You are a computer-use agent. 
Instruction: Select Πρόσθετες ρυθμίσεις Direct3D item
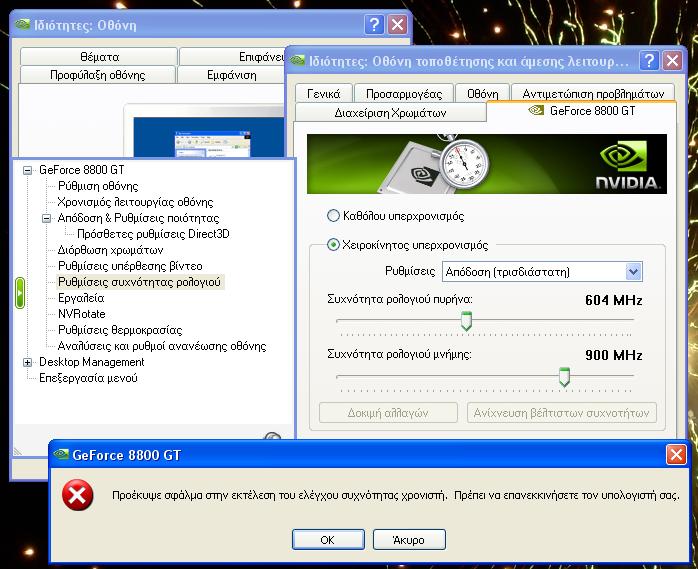coord(153,234)
